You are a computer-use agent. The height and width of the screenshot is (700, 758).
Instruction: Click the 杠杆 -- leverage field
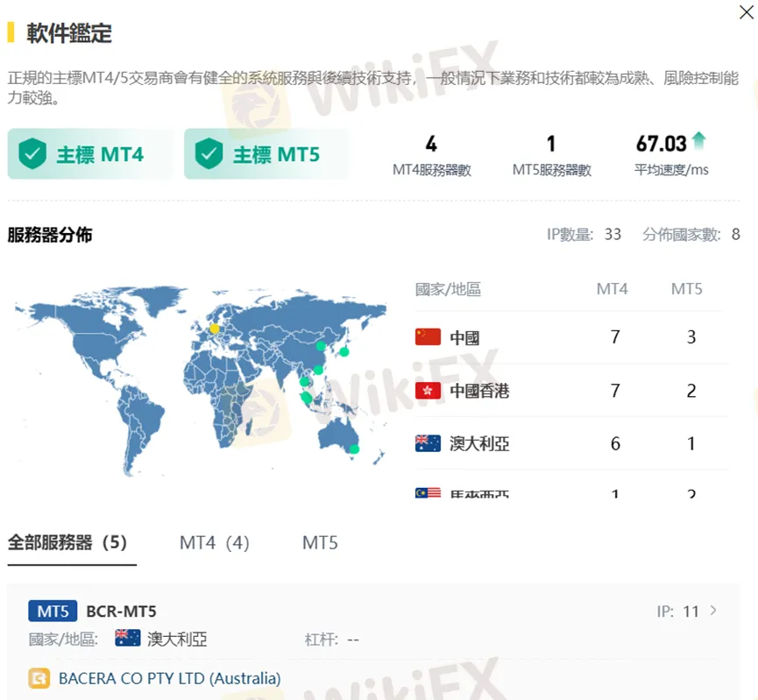[x=331, y=640]
